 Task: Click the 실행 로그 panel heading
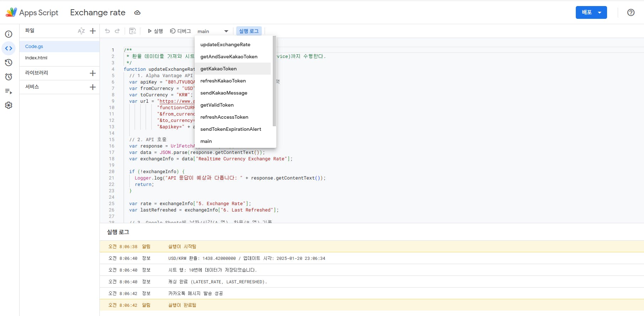coord(118,232)
